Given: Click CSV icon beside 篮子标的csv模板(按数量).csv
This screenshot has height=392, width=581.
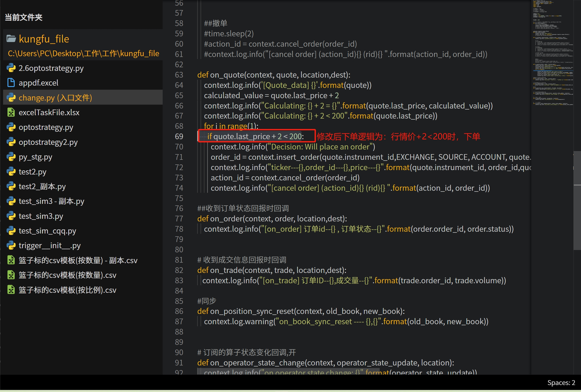Looking at the screenshot, I should coord(11,275).
